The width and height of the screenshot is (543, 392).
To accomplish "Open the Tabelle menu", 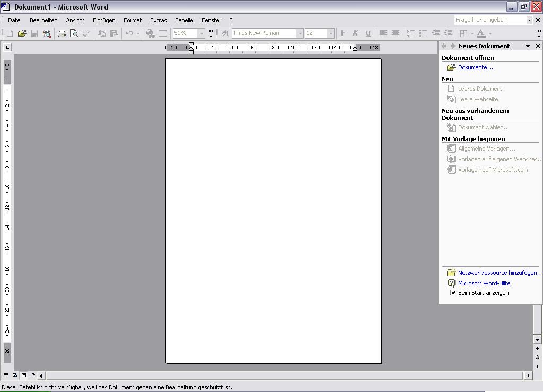I will pyautogui.click(x=184, y=20).
